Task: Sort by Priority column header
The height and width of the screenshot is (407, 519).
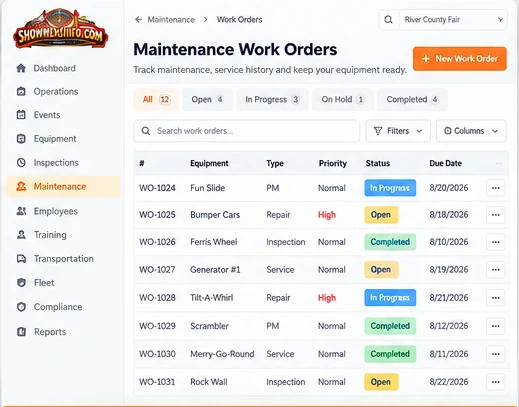Action: [333, 163]
